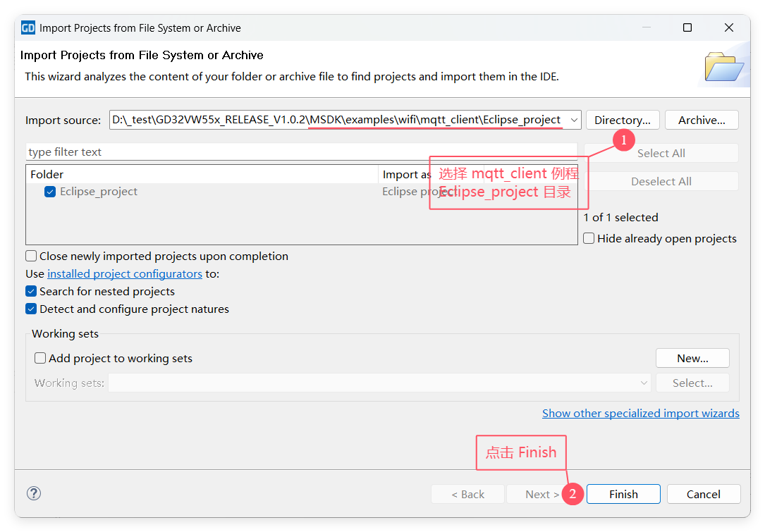Image resolution: width=765 pixels, height=532 pixels.
Task: Click the Folder column header
Action: pyautogui.click(x=202, y=175)
